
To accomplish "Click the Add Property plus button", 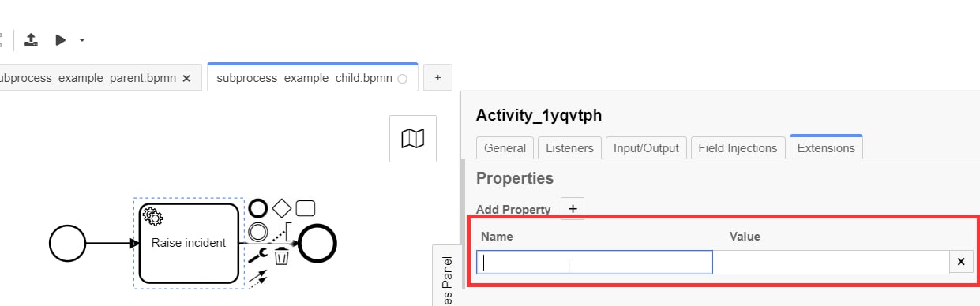I will click(573, 208).
